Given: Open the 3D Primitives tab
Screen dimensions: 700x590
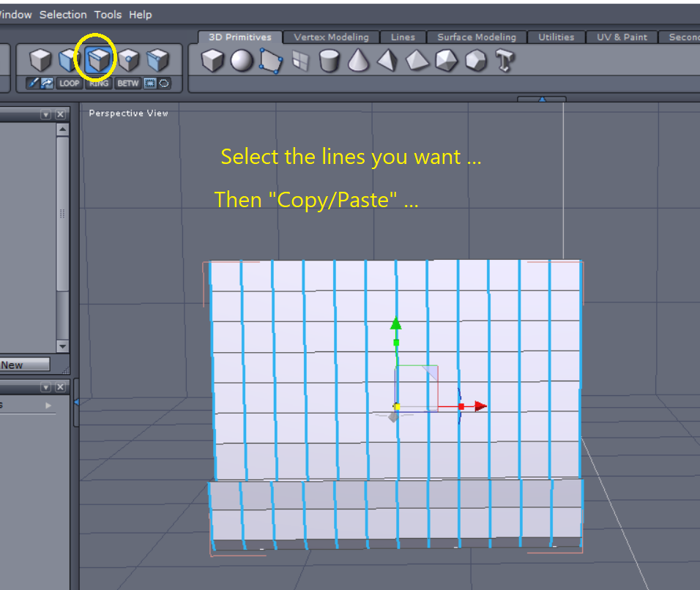Looking at the screenshot, I should (239, 37).
